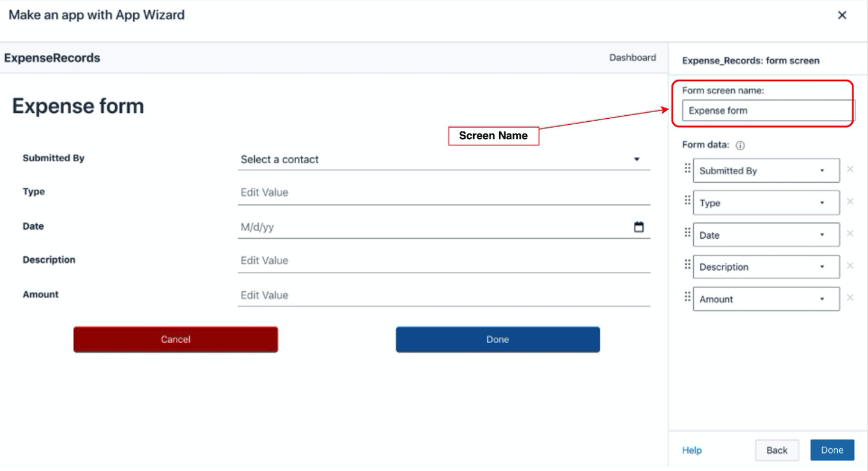This screenshot has width=868, height=471.
Task: Click the Date M/d/yy input field
Action: coord(444,227)
